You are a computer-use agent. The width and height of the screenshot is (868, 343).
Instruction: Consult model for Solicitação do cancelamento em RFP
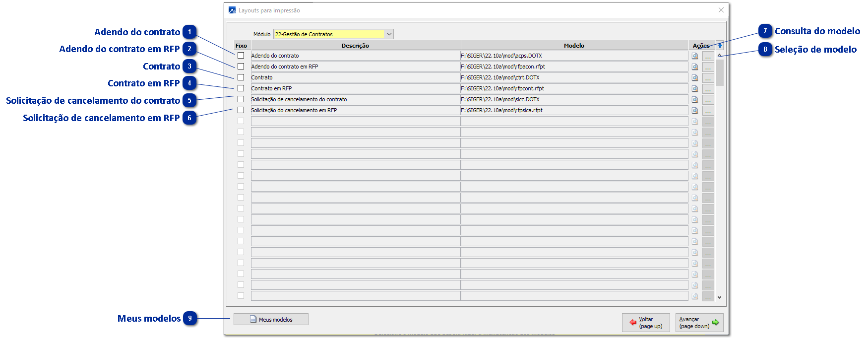pos(695,111)
